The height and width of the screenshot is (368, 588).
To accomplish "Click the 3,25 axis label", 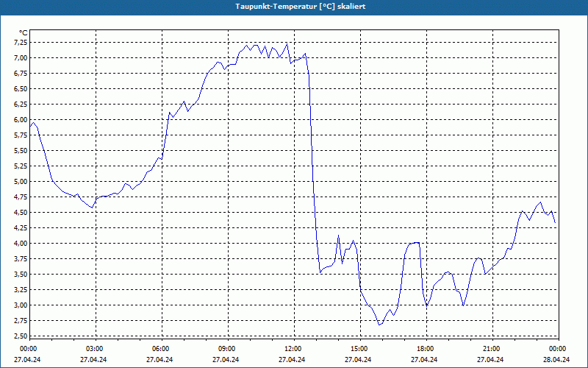I will (x=21, y=290).
